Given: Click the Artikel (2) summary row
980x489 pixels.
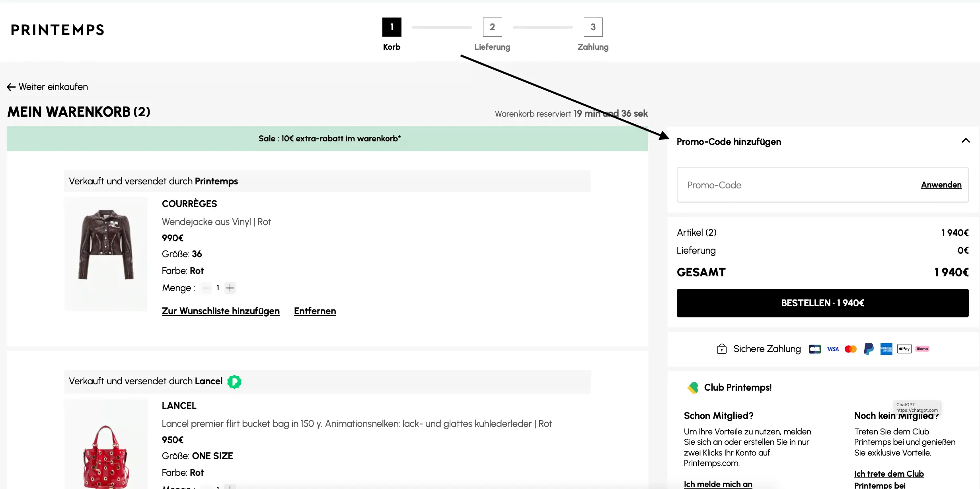Looking at the screenshot, I should tap(822, 233).
